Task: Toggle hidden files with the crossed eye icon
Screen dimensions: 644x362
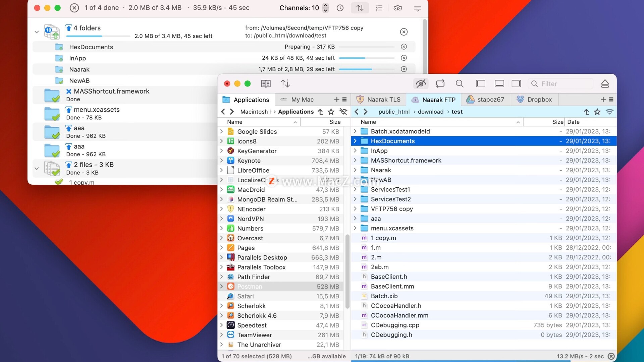Action: [421, 83]
